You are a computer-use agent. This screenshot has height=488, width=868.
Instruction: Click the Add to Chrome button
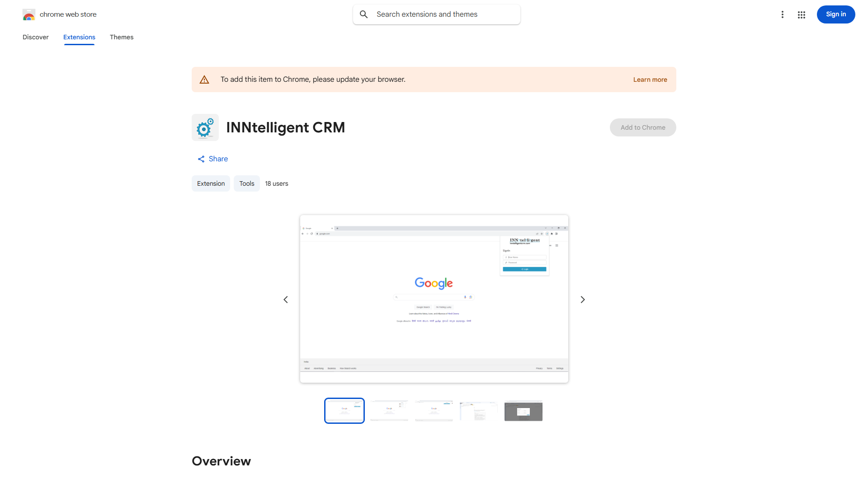pos(642,127)
